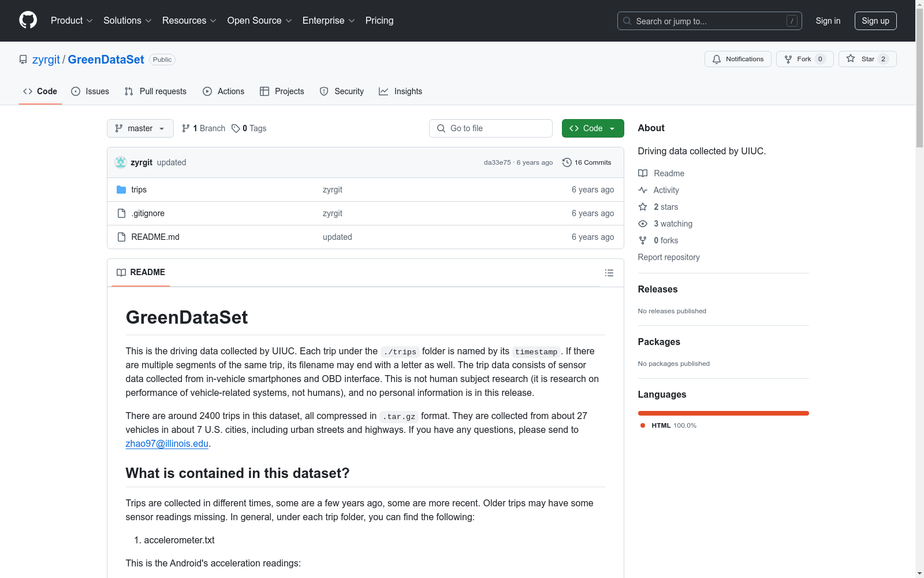Star the GreenDataSet repository
Image resolution: width=924 pixels, height=578 pixels.
[867, 59]
